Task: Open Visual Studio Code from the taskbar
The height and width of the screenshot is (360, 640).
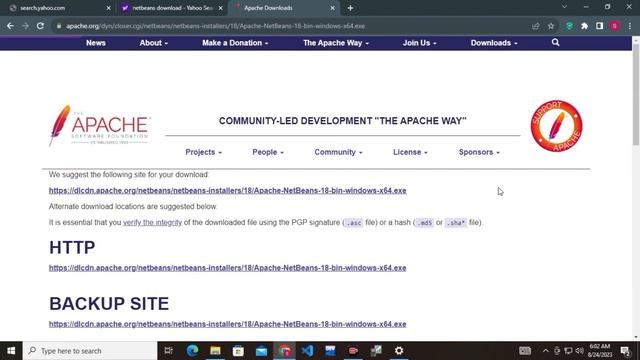Action: coord(308,351)
